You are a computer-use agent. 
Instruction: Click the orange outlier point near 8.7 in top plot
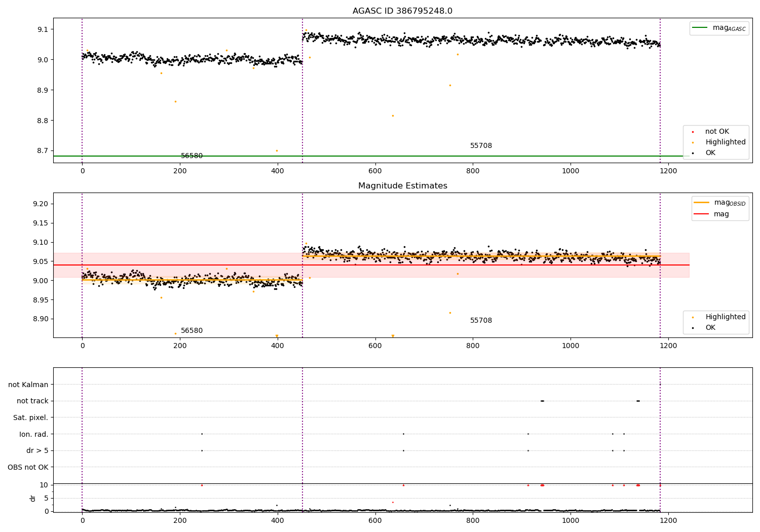277,150
